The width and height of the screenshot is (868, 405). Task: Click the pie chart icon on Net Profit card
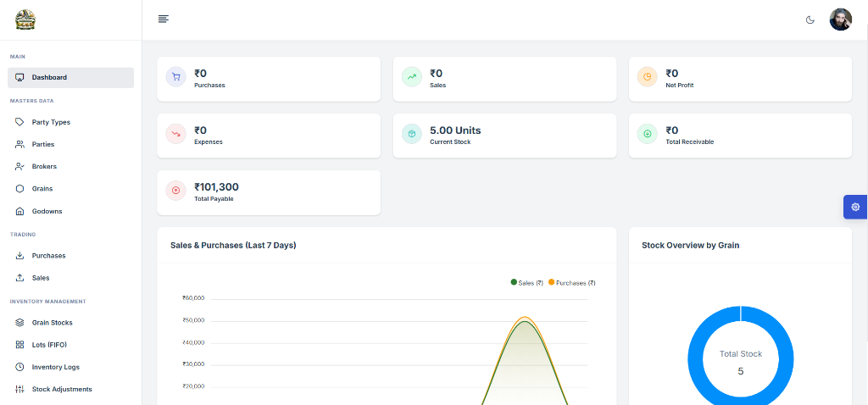tap(647, 77)
